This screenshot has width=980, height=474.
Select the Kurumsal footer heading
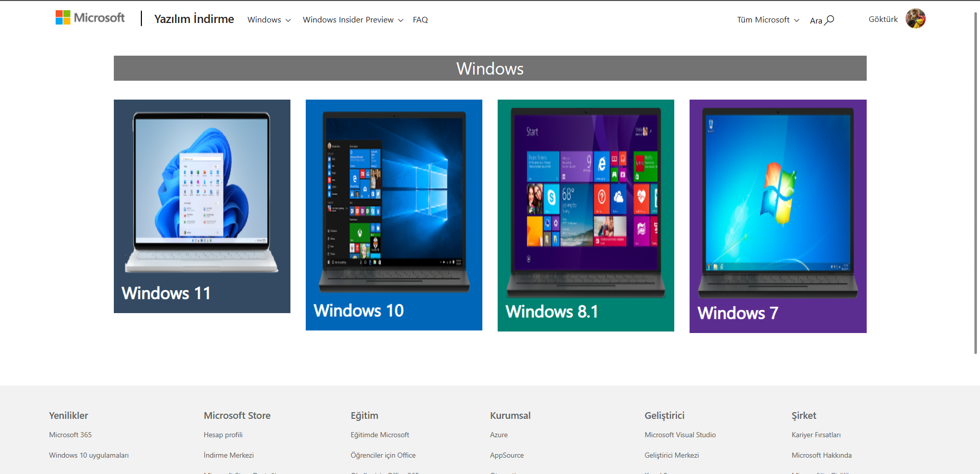510,415
